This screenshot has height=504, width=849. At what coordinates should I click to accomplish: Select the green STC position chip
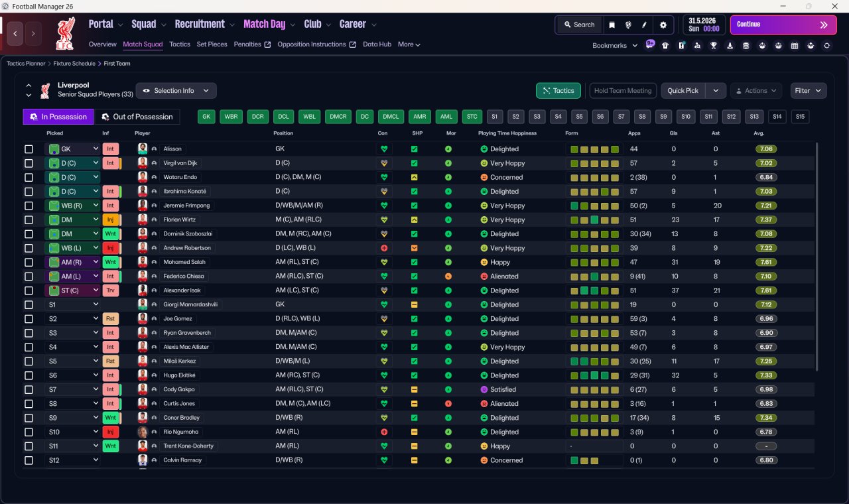472,117
